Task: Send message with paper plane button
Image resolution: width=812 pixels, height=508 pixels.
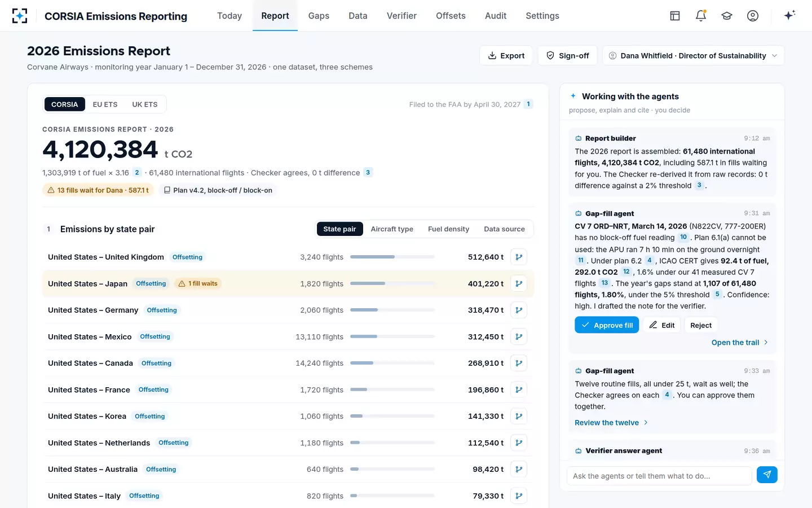Action: pyautogui.click(x=767, y=475)
